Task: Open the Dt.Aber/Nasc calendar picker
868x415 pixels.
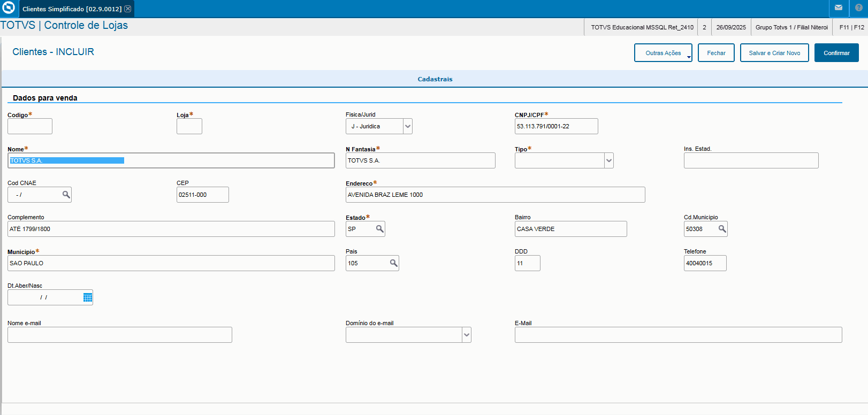Action: coord(88,297)
